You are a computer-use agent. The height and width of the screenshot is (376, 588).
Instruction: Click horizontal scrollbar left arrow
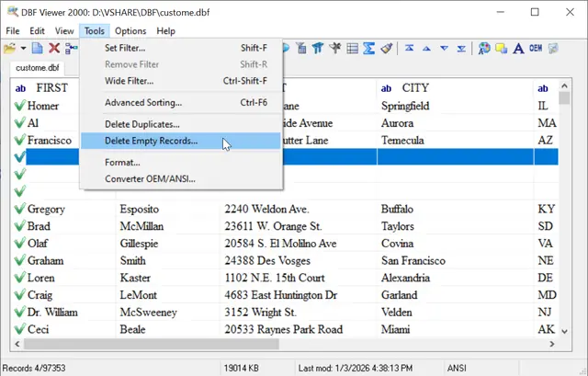click(x=17, y=344)
